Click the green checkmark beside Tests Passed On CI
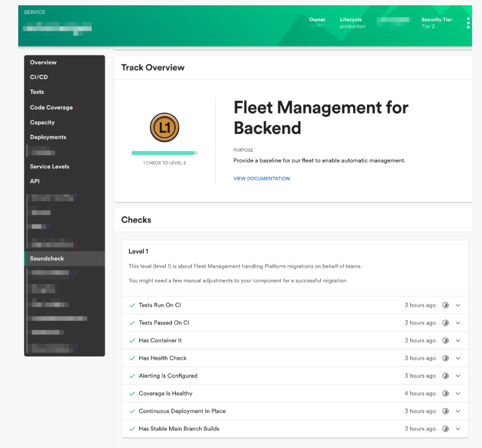Viewport: 482px width, 448px height. pyautogui.click(x=132, y=323)
